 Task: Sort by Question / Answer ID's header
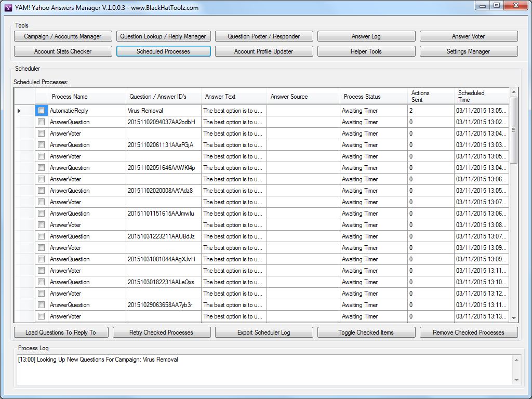[164, 96]
